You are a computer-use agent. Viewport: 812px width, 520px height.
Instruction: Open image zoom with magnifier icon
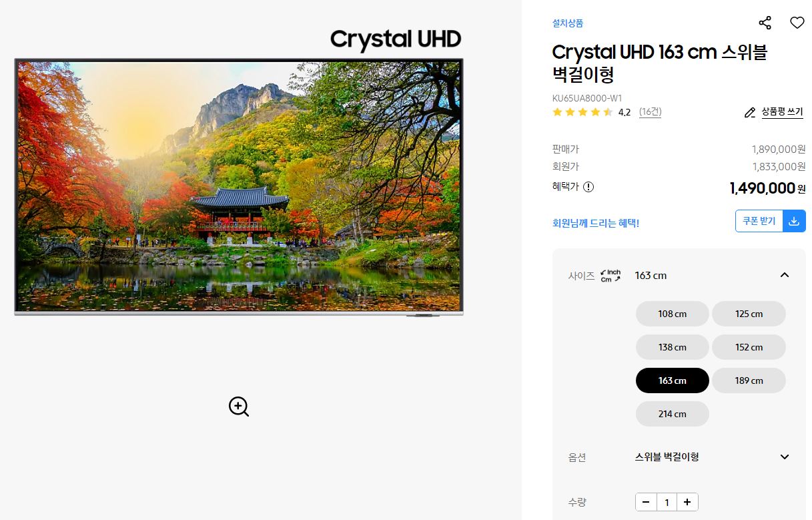click(x=239, y=407)
